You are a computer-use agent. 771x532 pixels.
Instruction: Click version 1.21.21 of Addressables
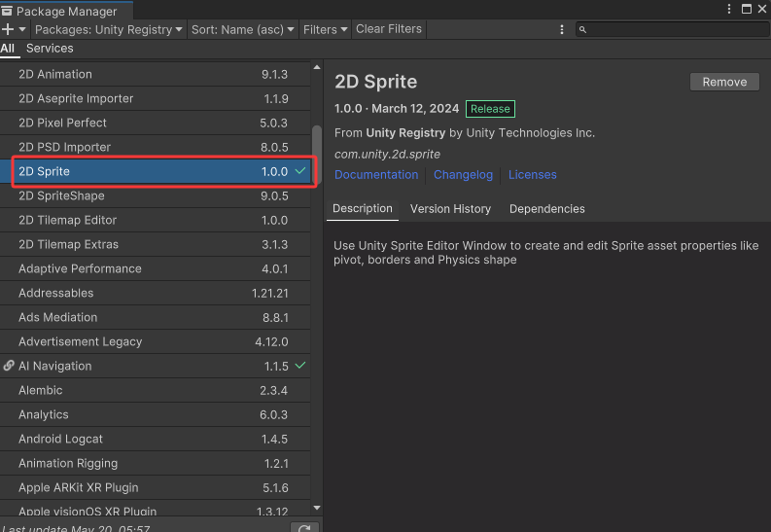tap(269, 293)
